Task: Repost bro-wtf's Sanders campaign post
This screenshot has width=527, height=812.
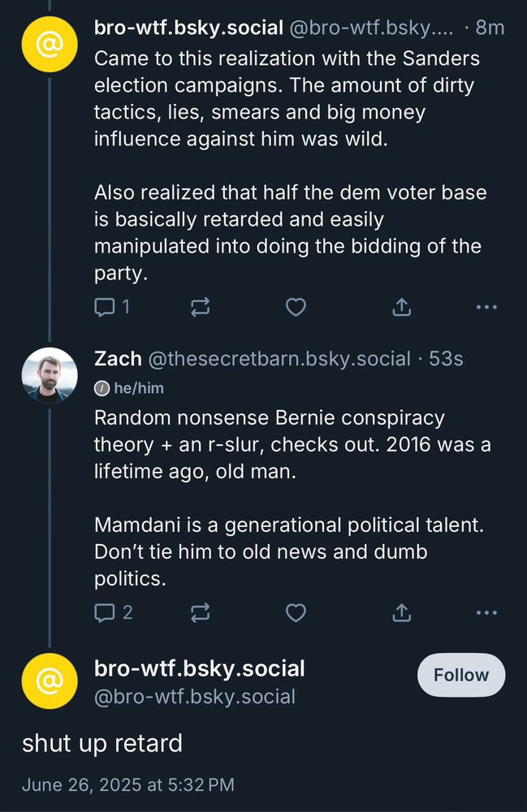Action: 201,307
